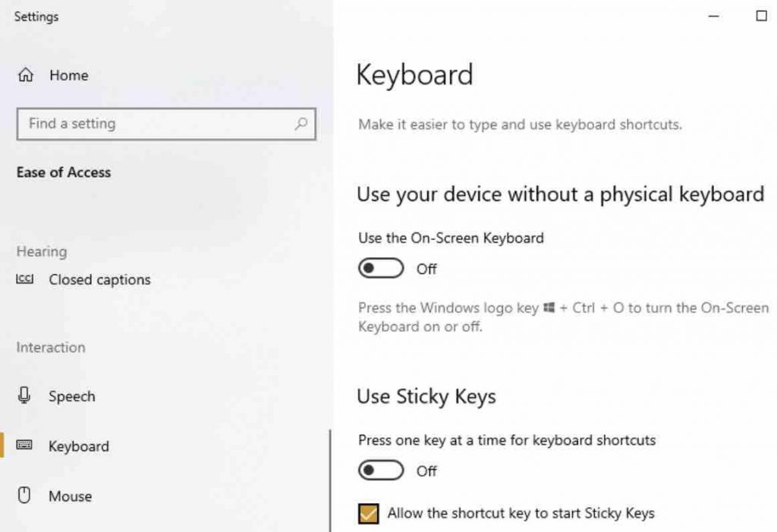Click the Ease of Access label
Screen dimensions: 777x532
tap(63, 172)
